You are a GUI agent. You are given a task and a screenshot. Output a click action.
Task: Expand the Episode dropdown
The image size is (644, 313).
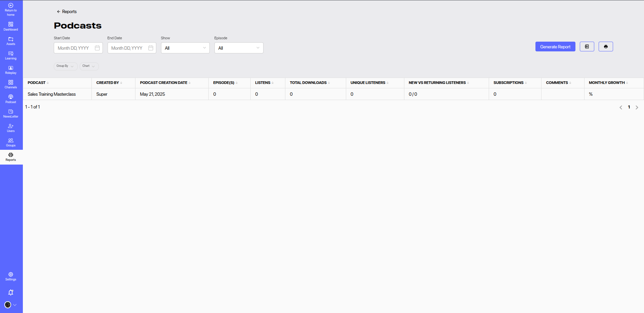pyautogui.click(x=239, y=48)
